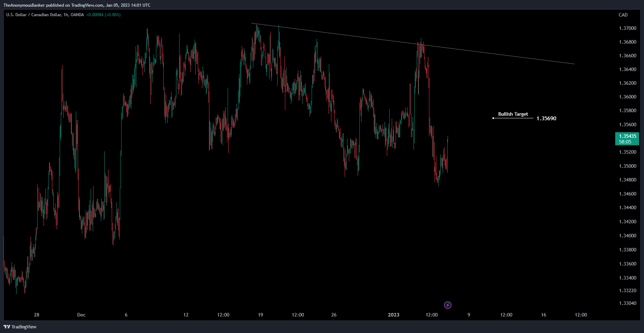The image size is (644, 333).
Task: Click the 1.34000 price axis label
Action: tap(627, 236)
